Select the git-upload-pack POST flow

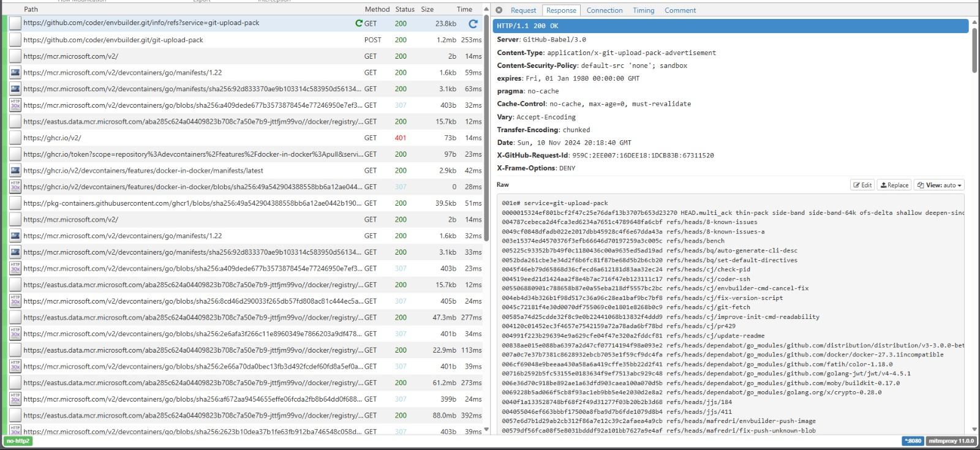[x=245, y=40]
